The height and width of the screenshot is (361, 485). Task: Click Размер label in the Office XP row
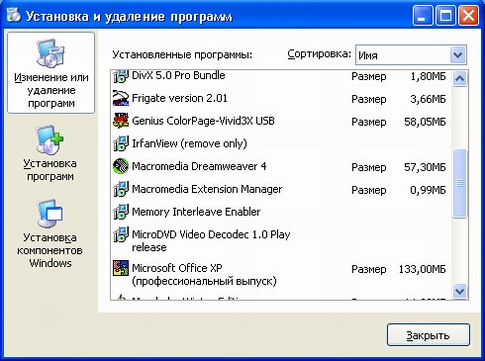coord(369,269)
